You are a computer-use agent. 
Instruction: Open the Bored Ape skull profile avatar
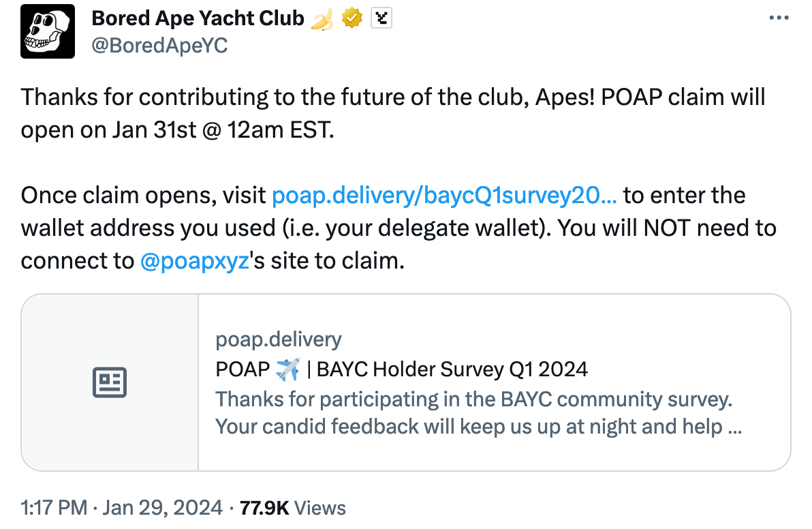tap(48, 31)
